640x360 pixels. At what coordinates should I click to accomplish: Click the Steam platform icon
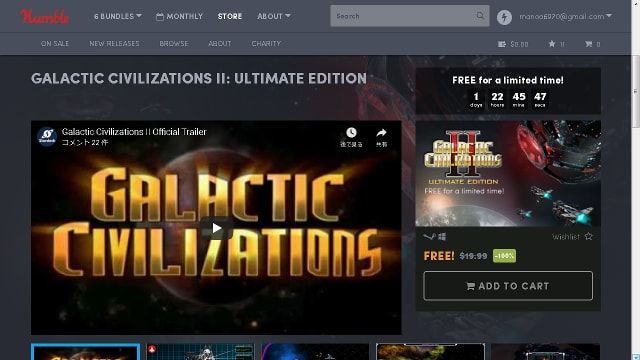[x=429, y=236]
